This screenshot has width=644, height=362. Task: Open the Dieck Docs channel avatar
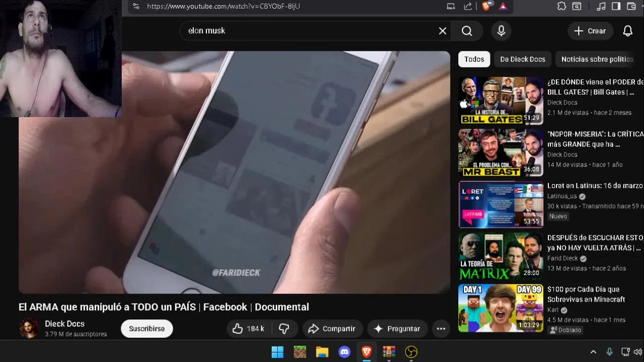pyautogui.click(x=29, y=328)
